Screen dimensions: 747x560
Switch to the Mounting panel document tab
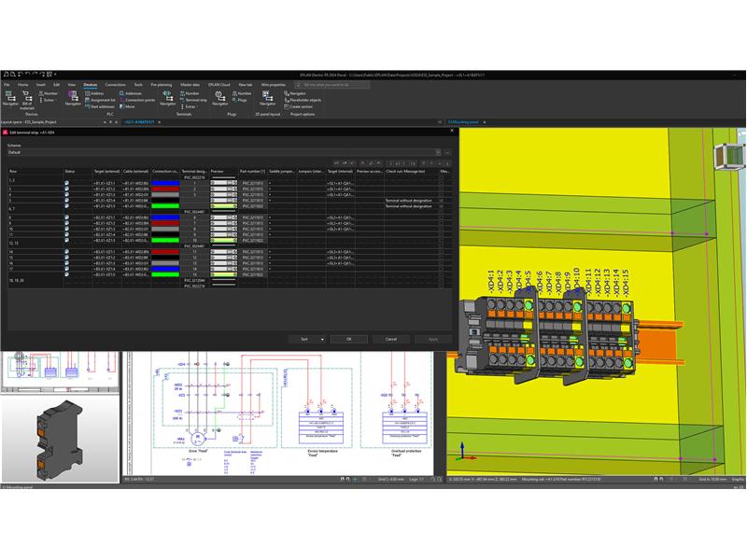(x=463, y=122)
